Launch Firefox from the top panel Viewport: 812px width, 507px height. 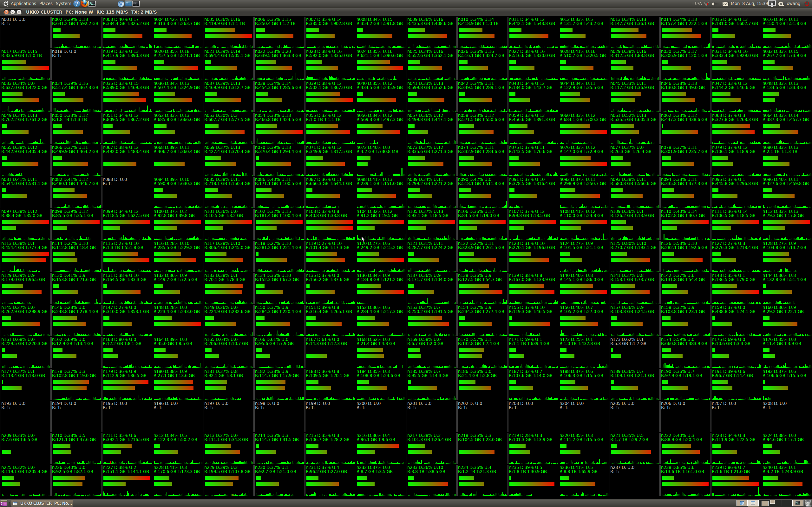click(x=84, y=4)
